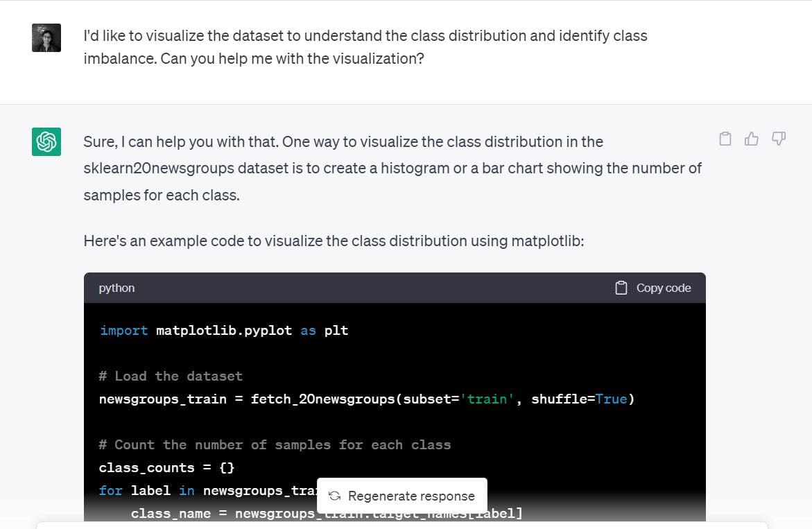Click 'Sure, I can help you' paragraph
The width and height of the screenshot is (812, 529).
coord(392,168)
